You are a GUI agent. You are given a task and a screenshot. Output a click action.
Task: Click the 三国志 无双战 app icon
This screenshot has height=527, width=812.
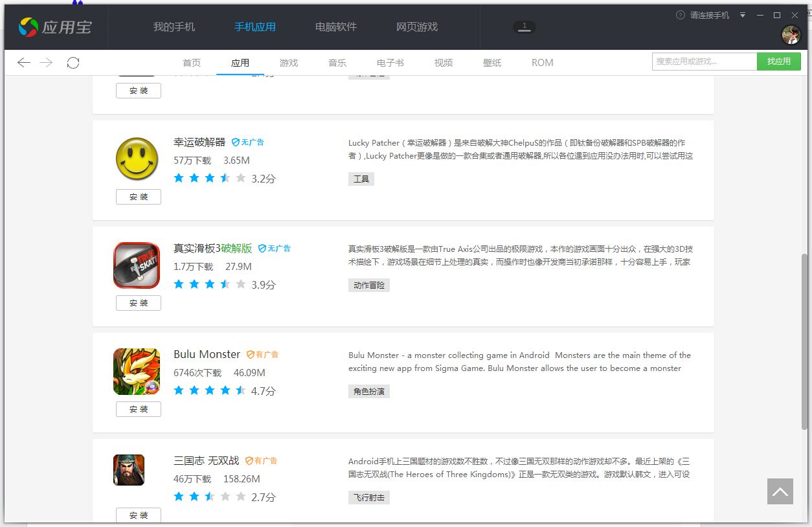coord(129,470)
